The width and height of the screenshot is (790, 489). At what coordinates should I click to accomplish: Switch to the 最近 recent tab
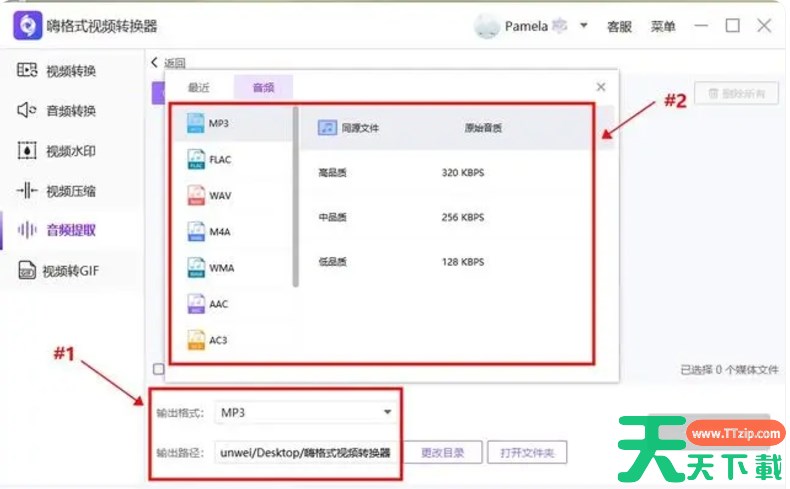(x=199, y=88)
